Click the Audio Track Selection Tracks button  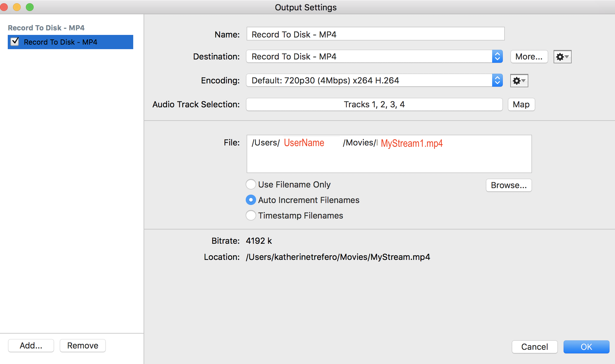pyautogui.click(x=374, y=104)
